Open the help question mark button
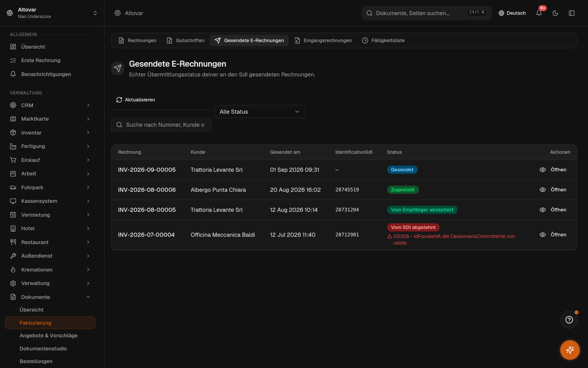Viewport: 588px width, 368px height. (569, 320)
